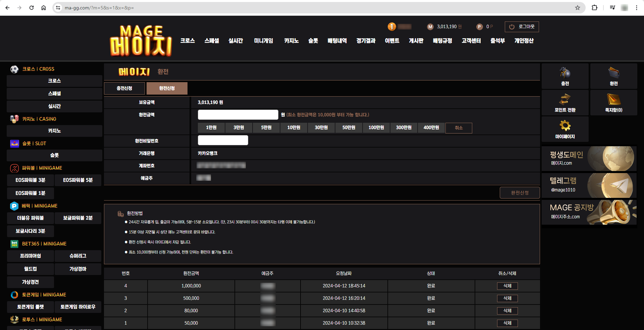
Task: Open the 개인정산 top navigation menu
Action: [524, 41]
